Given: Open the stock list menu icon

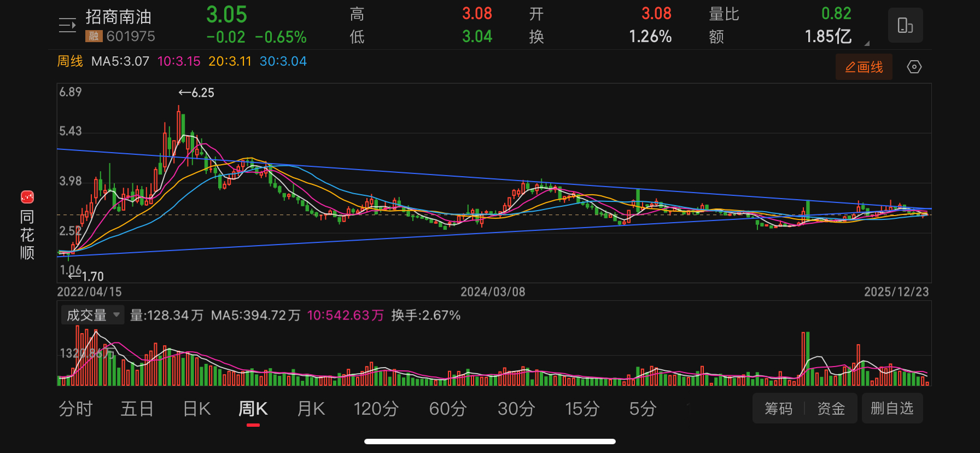Looking at the screenshot, I should point(67,25).
